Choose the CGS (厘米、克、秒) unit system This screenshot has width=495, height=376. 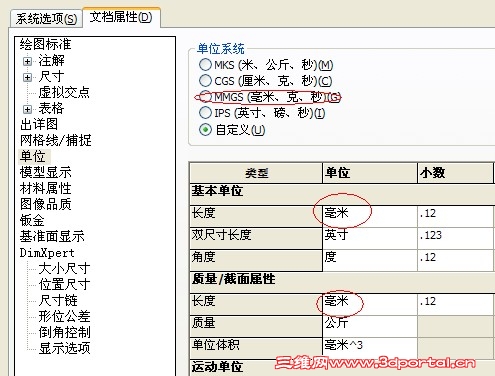click(x=205, y=80)
